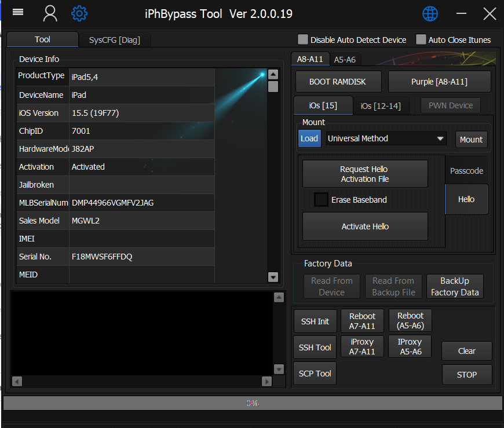Click log panel scroll left arrow
Viewport: 504px width, 428px height.
pyautogui.click(x=17, y=382)
